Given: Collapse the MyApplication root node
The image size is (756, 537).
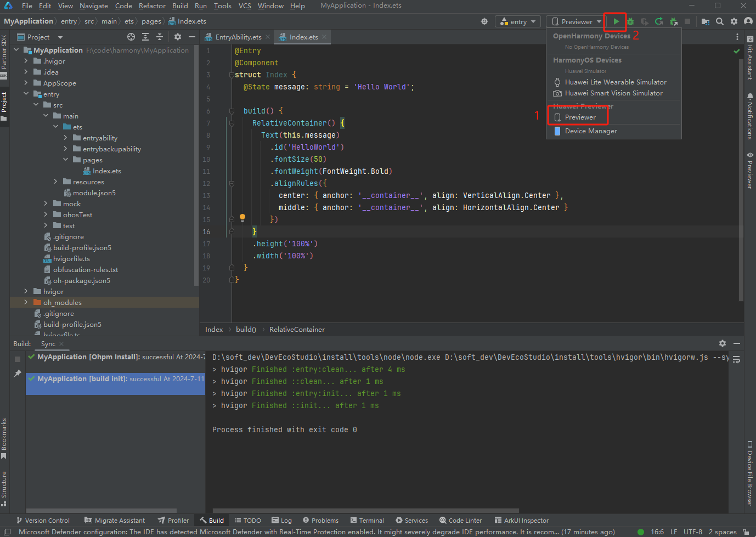Looking at the screenshot, I should [x=16, y=50].
